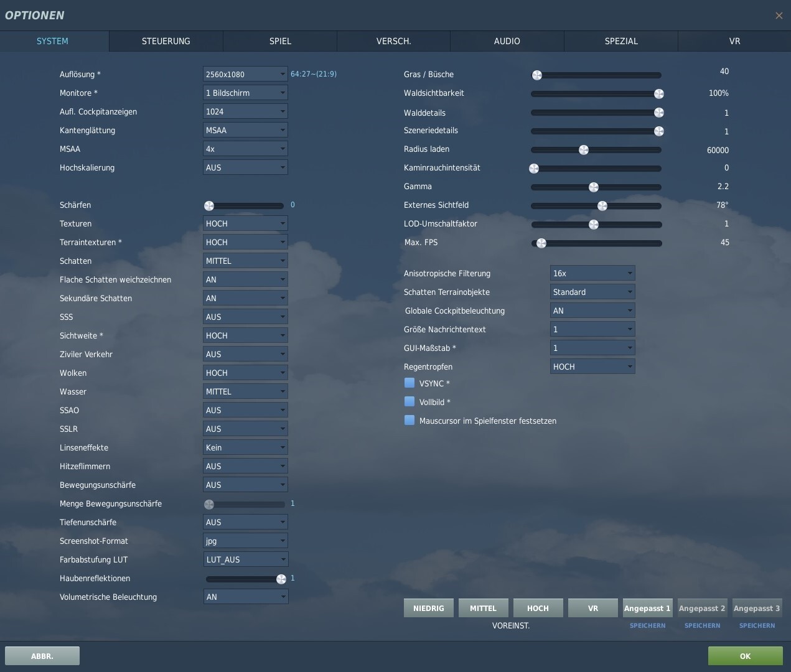The height and width of the screenshot is (672, 791).
Task: Click the Haubenreflektionen slider handle
Action: coord(281,579)
